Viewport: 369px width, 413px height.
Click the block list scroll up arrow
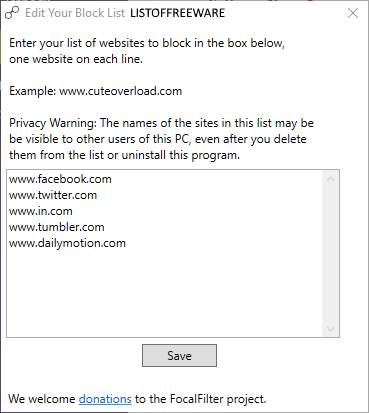pyautogui.click(x=330, y=179)
